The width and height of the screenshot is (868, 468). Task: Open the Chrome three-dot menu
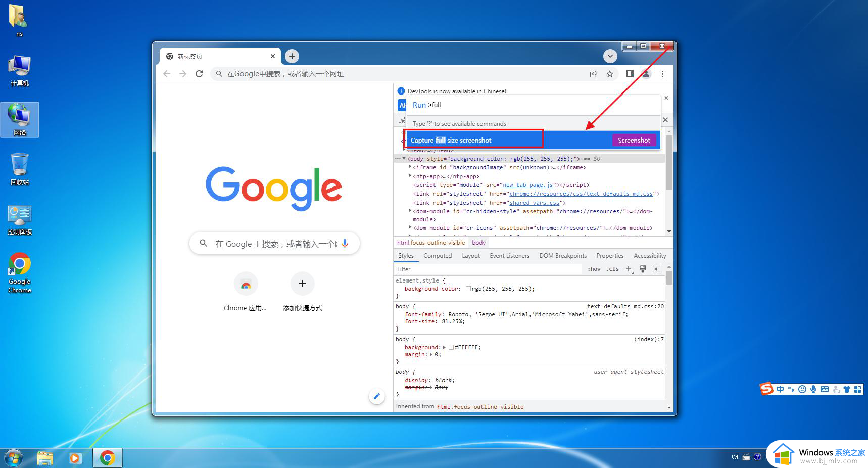(662, 74)
